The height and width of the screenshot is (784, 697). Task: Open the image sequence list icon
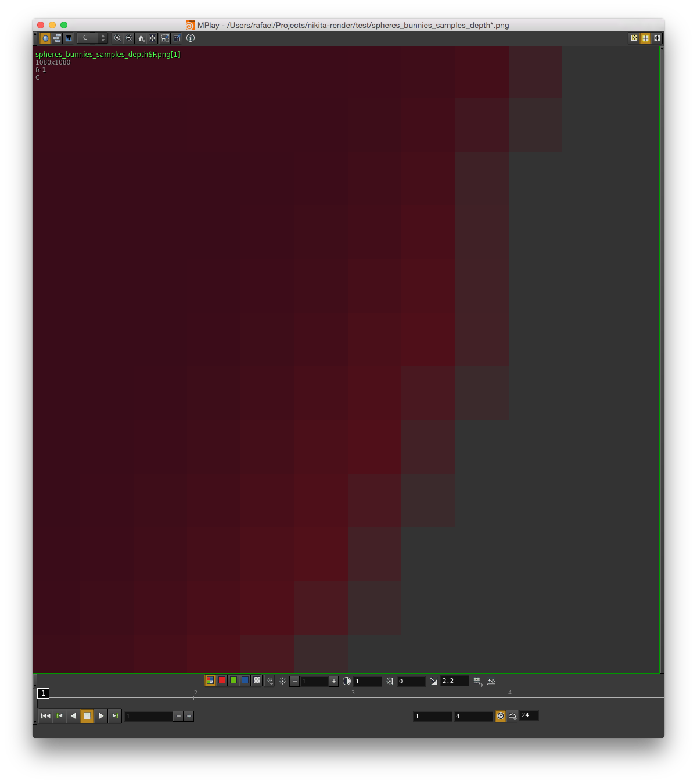57,38
